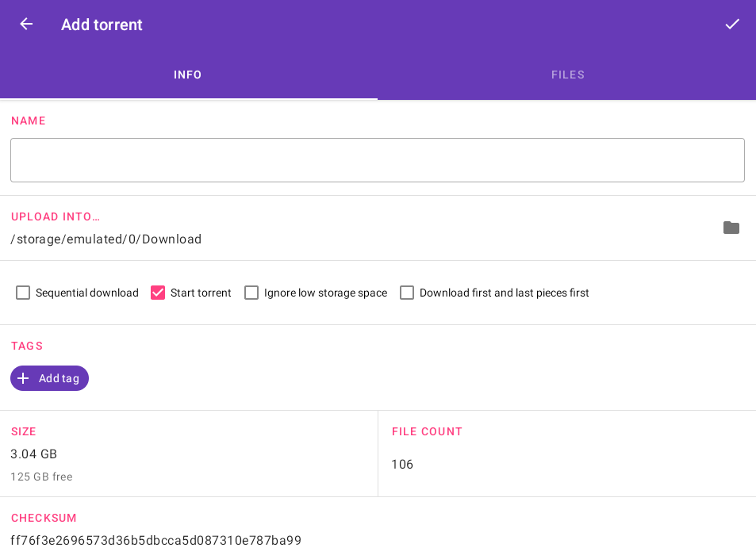This screenshot has height=559, width=756.
Task: Click the checksum hash value
Action: coord(156,541)
